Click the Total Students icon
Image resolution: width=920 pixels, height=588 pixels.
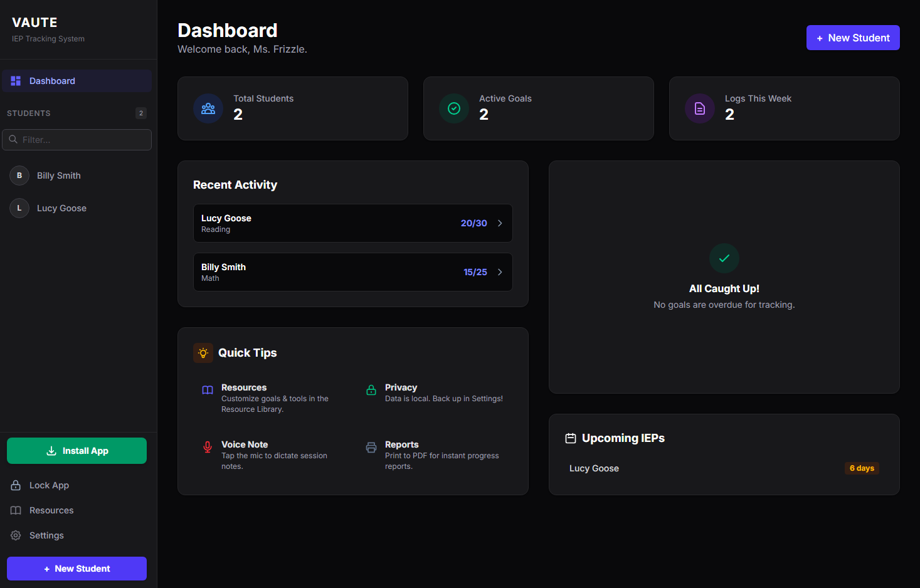[x=208, y=108]
